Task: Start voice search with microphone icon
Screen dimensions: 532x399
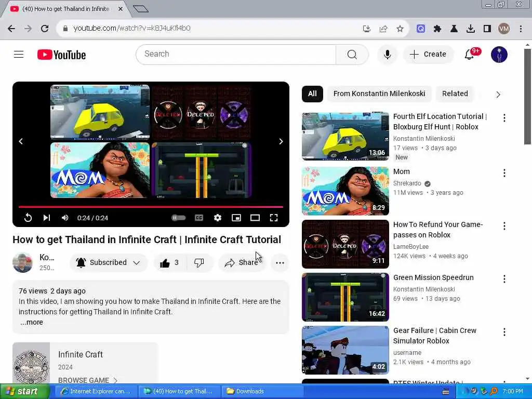Action: (387, 54)
